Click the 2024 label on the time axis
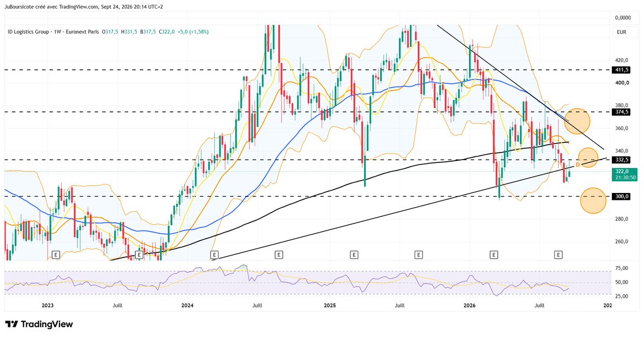The image size is (644, 337). point(187,305)
